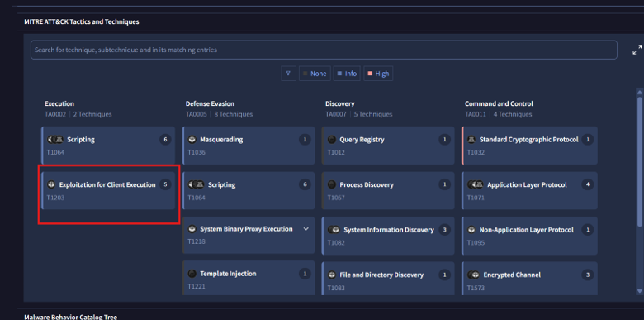
Task: Open the Scripting card under Execution
Action: click(108, 146)
